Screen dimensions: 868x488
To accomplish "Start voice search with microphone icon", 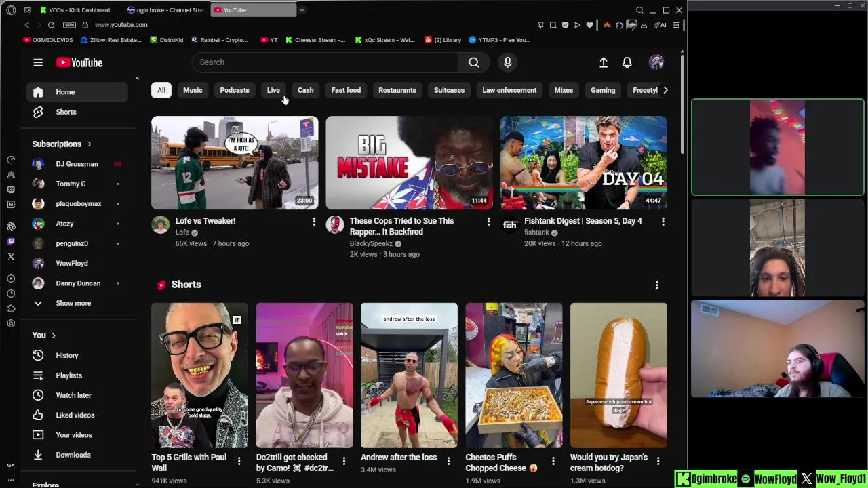I will coord(507,62).
